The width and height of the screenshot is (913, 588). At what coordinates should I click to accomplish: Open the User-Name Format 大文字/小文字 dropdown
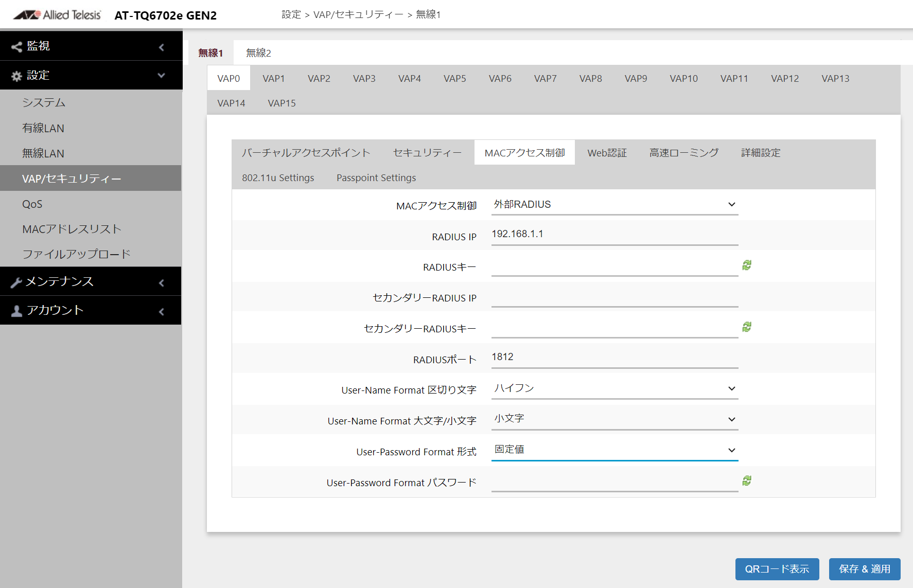click(x=614, y=419)
